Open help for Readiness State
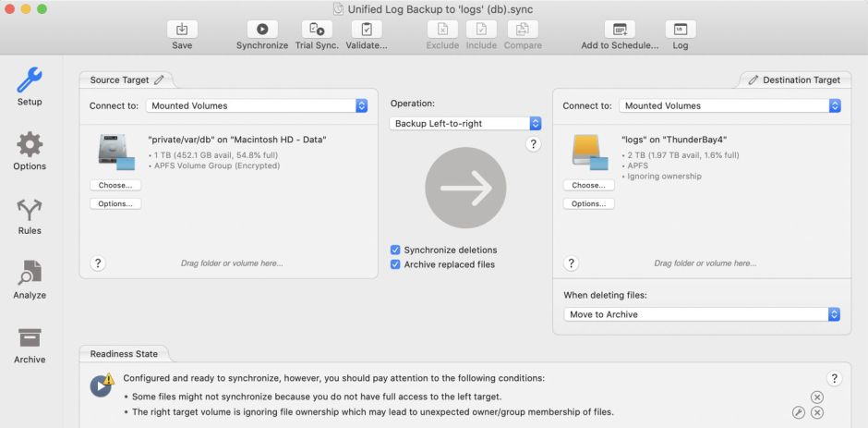Viewport: 868px width, 428px height. [x=834, y=378]
